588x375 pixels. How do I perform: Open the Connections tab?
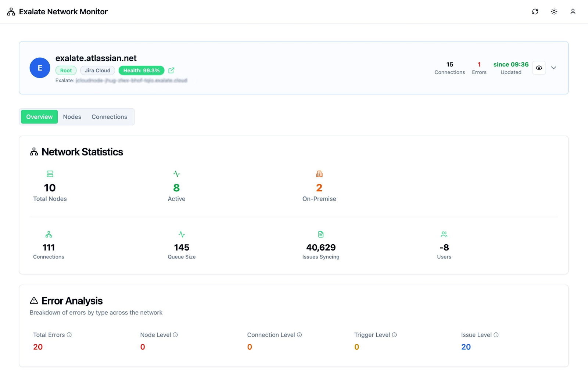click(109, 116)
